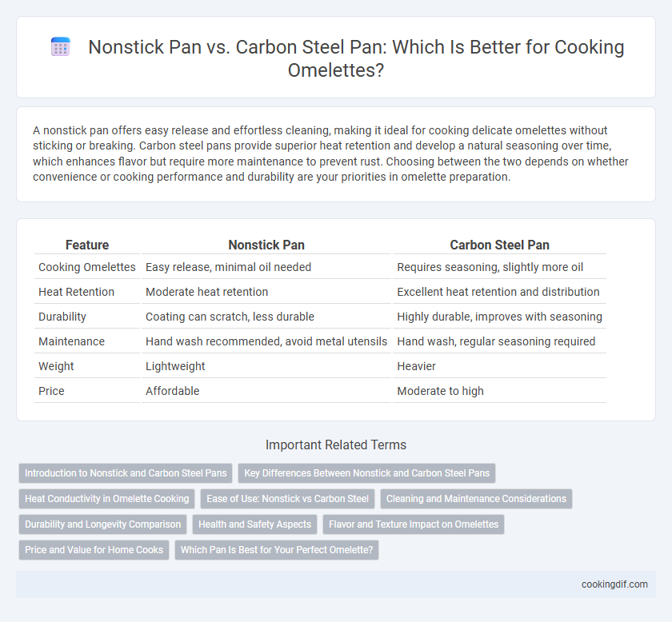
Task: Open 'Introduction to Nonstick and Carbon Steel Pans' tag
Action: click(126, 473)
